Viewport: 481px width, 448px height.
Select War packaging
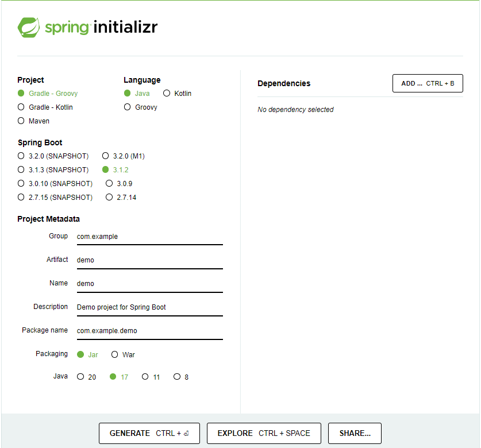point(123,354)
